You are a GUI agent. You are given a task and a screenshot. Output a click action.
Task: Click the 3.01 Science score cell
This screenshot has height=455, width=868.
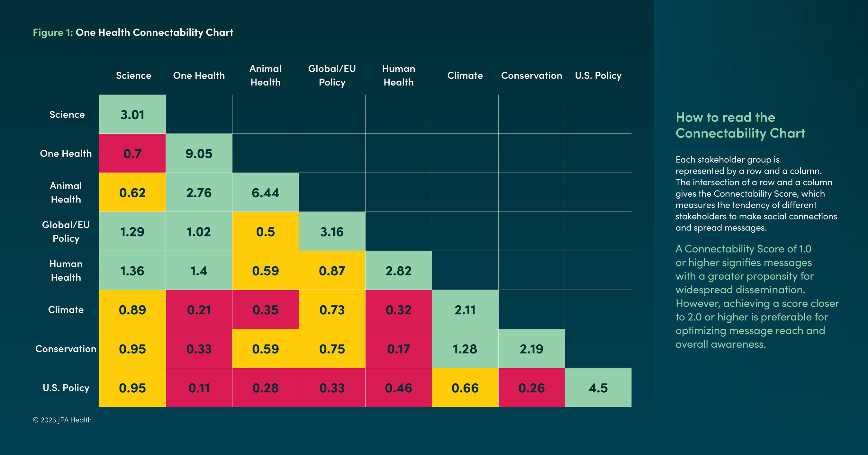coord(132,114)
